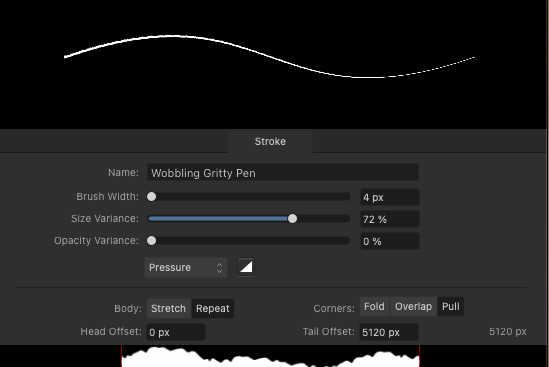
Task: Switch to the Stroke tab
Action: [270, 141]
